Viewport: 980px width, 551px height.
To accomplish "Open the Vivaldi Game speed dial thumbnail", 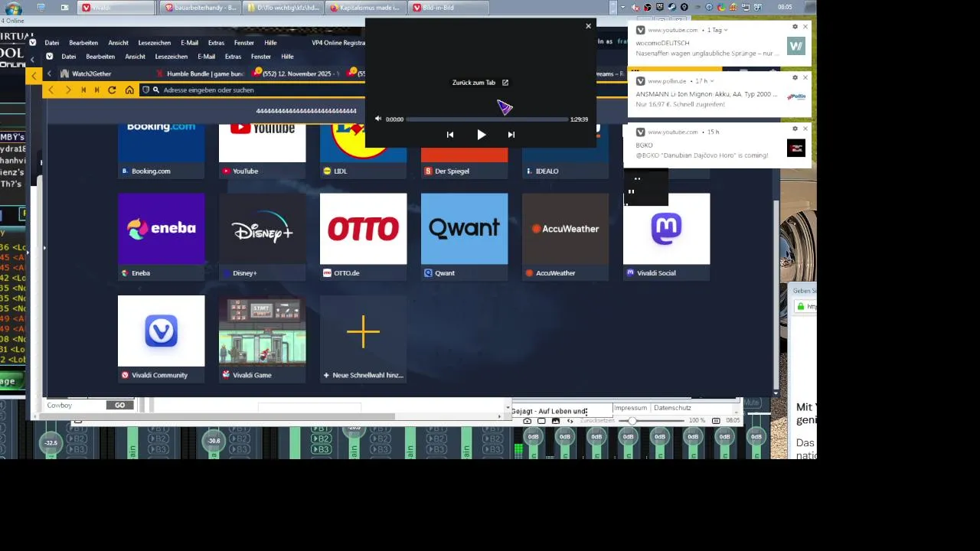I will pos(262,331).
